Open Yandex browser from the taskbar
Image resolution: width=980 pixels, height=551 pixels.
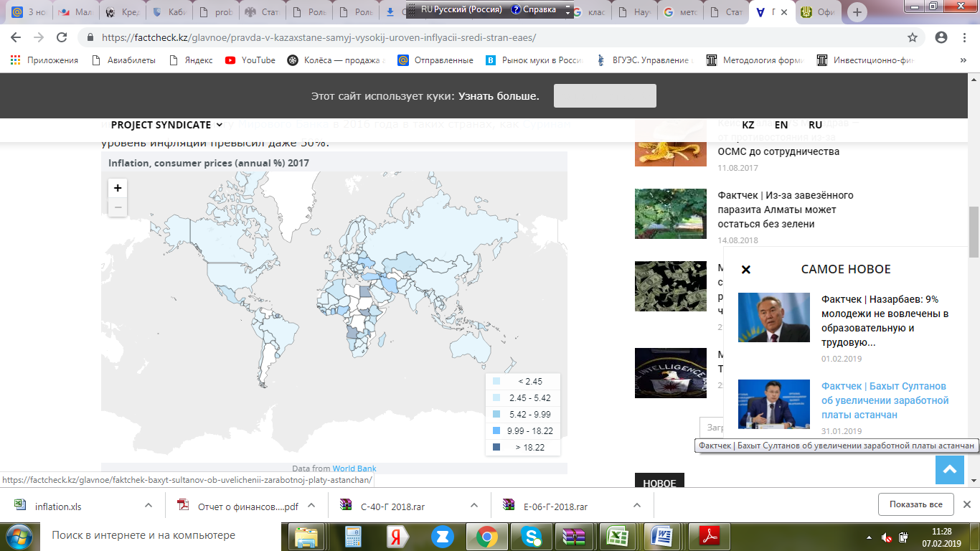(x=397, y=536)
